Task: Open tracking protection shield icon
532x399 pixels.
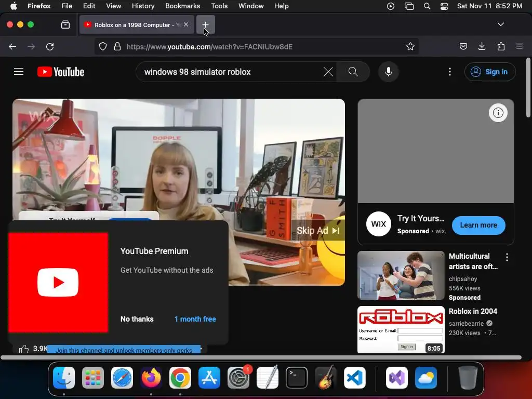Action: [103, 46]
